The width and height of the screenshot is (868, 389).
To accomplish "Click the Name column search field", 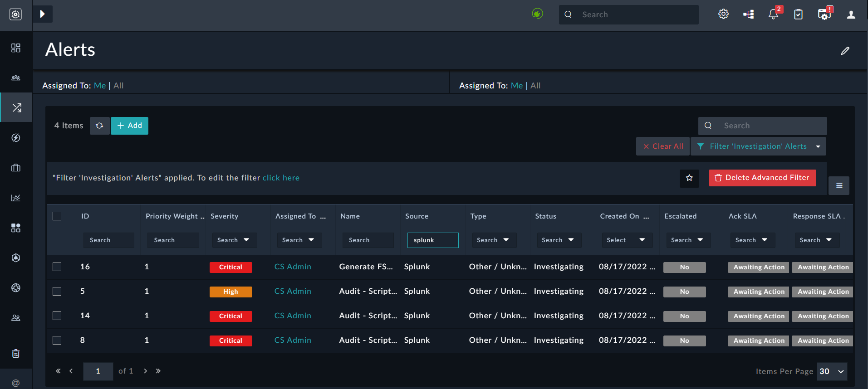I will tap(368, 240).
